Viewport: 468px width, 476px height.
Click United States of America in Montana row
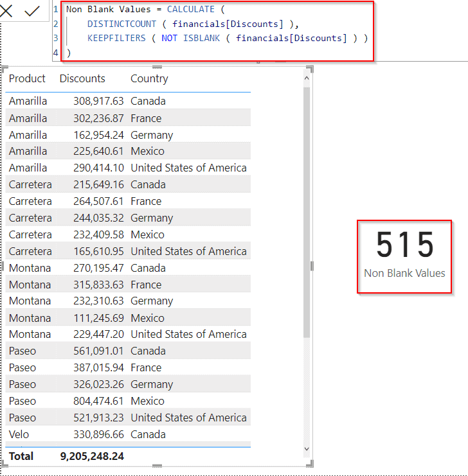point(188,334)
